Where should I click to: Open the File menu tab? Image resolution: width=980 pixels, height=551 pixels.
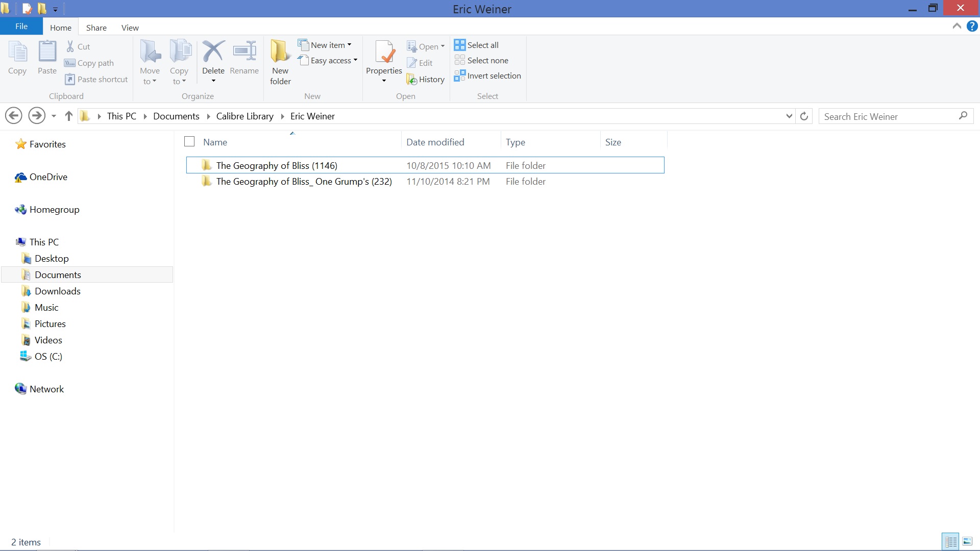click(x=21, y=27)
